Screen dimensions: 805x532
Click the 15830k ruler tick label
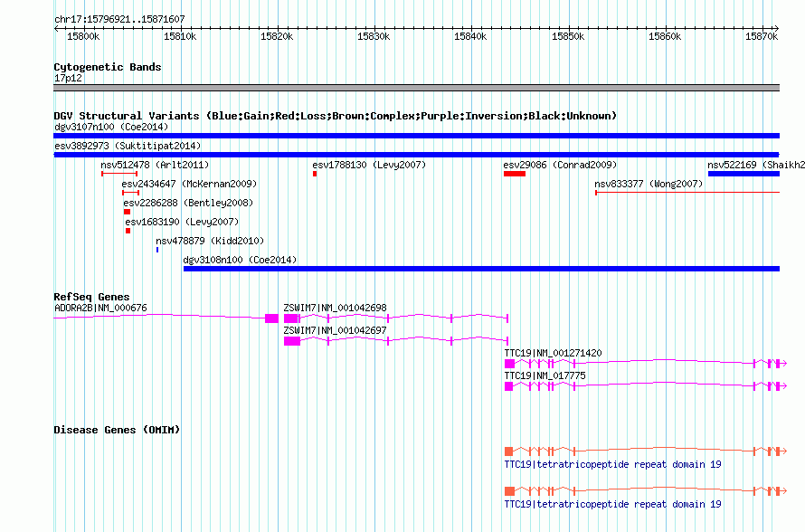(x=374, y=36)
